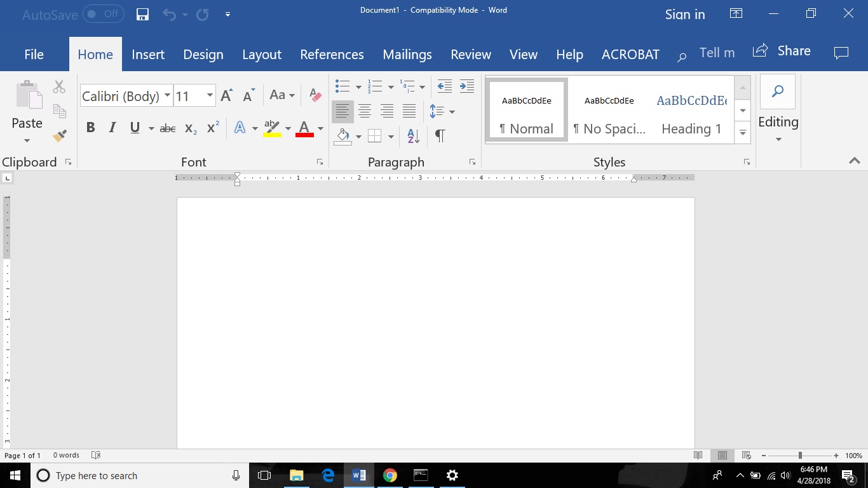Apply italic formatting
868x488 pixels.
[x=112, y=128]
